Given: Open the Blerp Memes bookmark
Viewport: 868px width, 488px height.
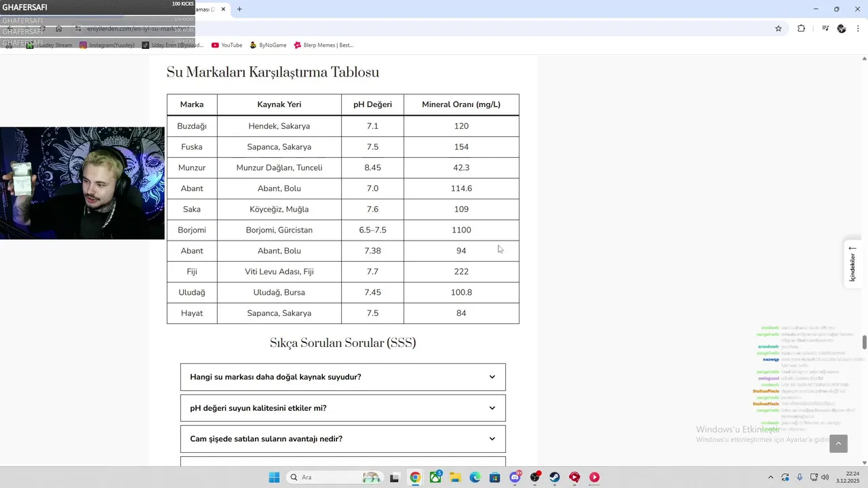Looking at the screenshot, I should tap(323, 45).
